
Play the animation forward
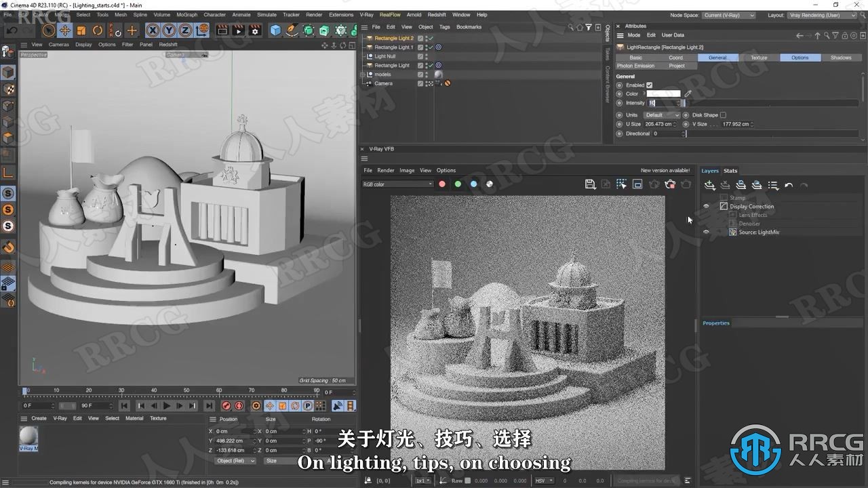[x=166, y=406]
